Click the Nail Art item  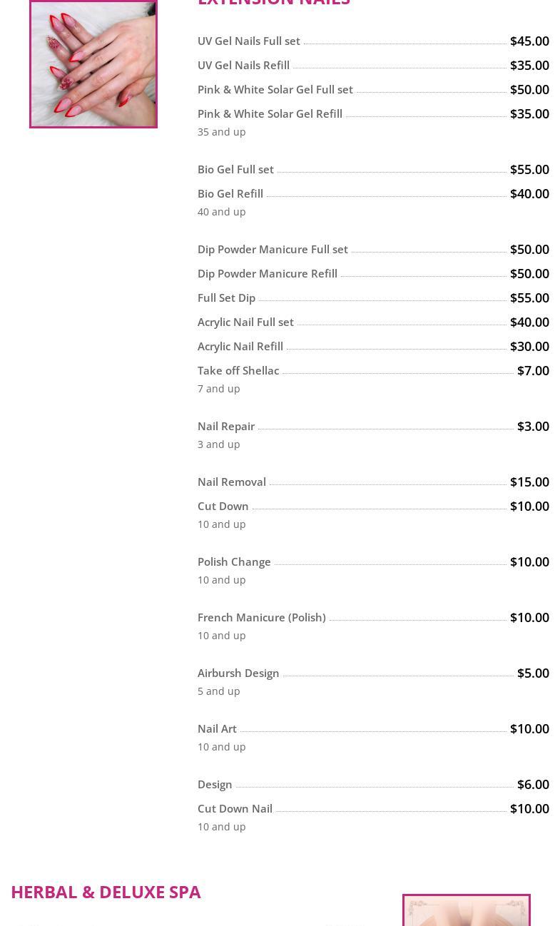click(x=217, y=729)
